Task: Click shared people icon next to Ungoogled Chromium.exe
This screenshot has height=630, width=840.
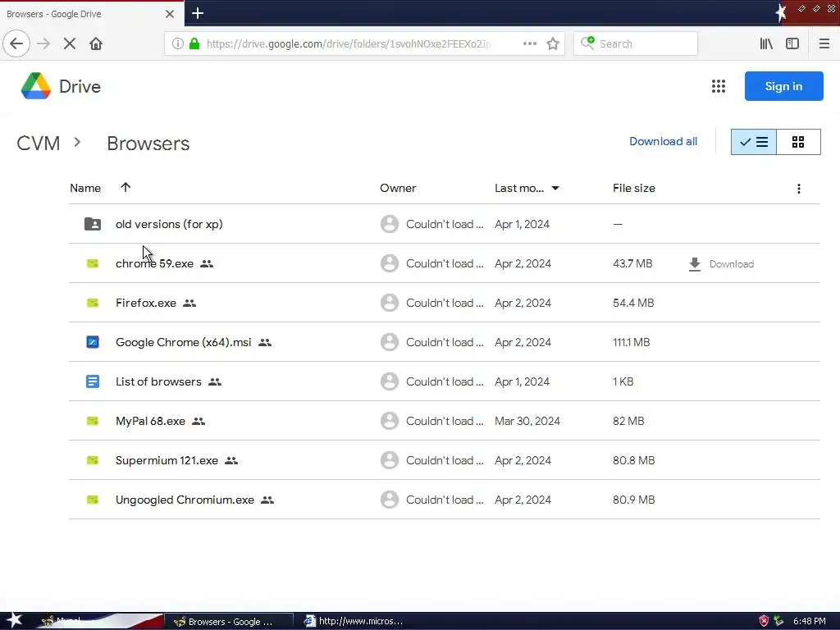Action: click(267, 500)
